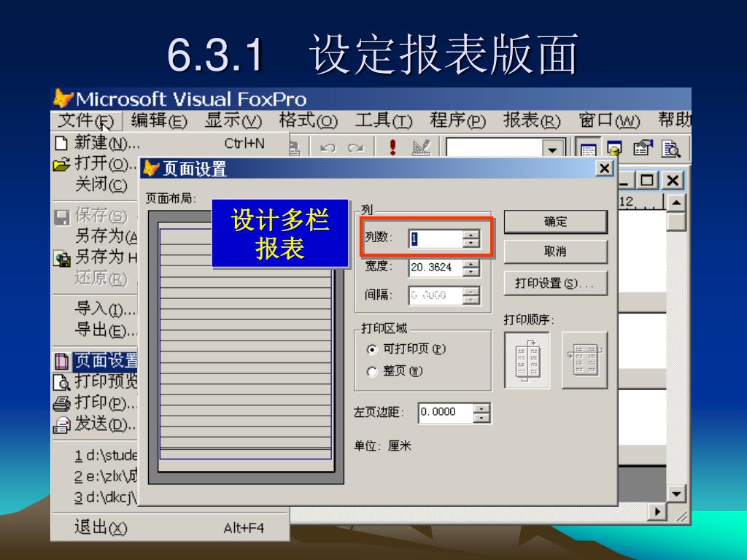Screen dimensions: 747x560
Task: Click the undo toolbar icon
Action: click(x=328, y=147)
